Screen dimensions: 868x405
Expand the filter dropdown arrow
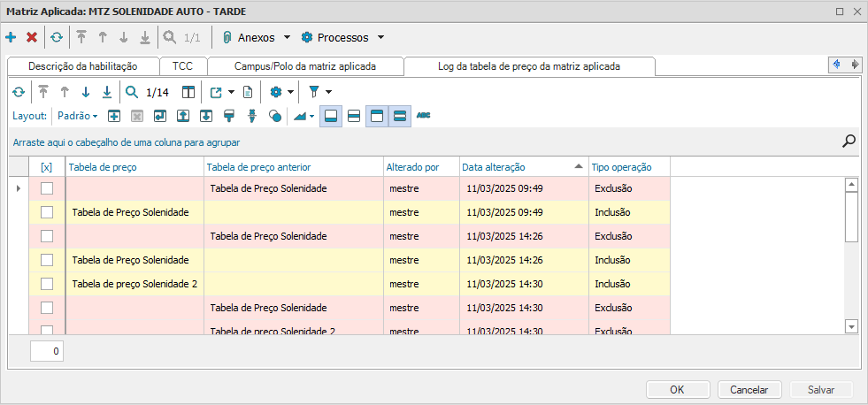(x=329, y=92)
